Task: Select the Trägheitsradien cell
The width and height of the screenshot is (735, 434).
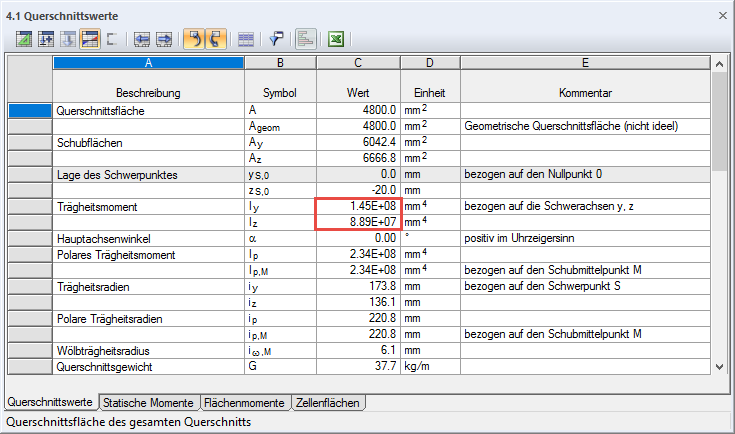Action: coord(148,287)
